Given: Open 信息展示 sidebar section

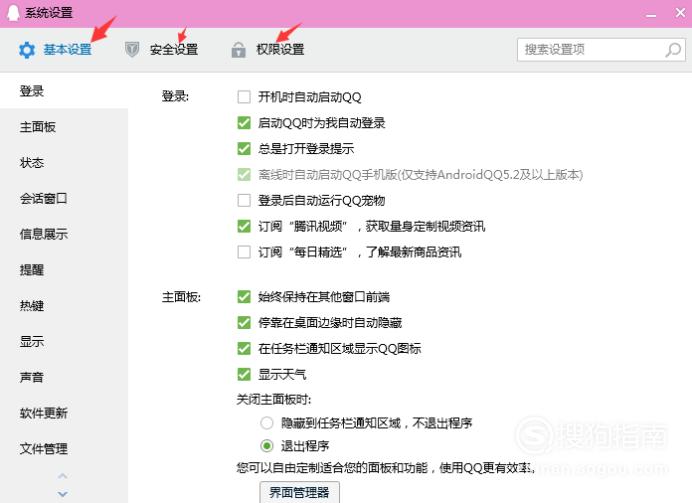Looking at the screenshot, I should click(64, 234).
